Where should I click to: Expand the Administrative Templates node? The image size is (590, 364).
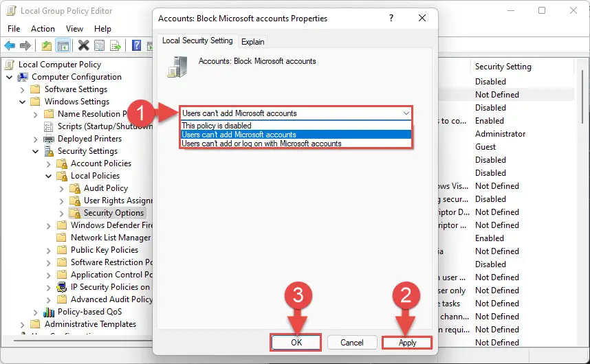coord(22,324)
